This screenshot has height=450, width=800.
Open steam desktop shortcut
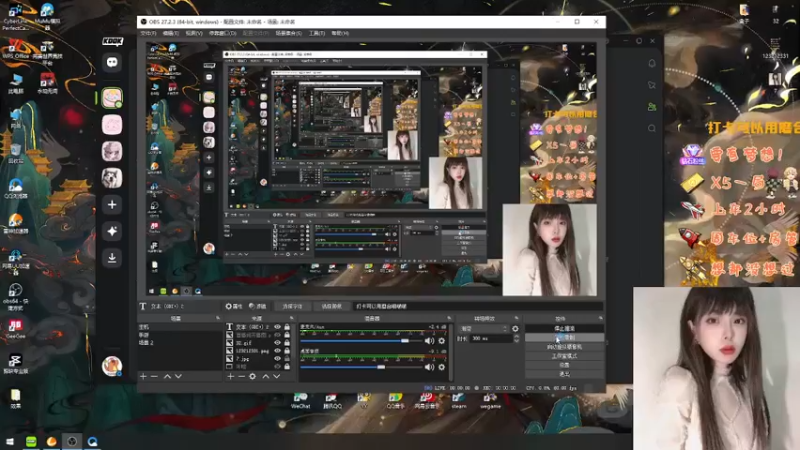click(x=459, y=401)
